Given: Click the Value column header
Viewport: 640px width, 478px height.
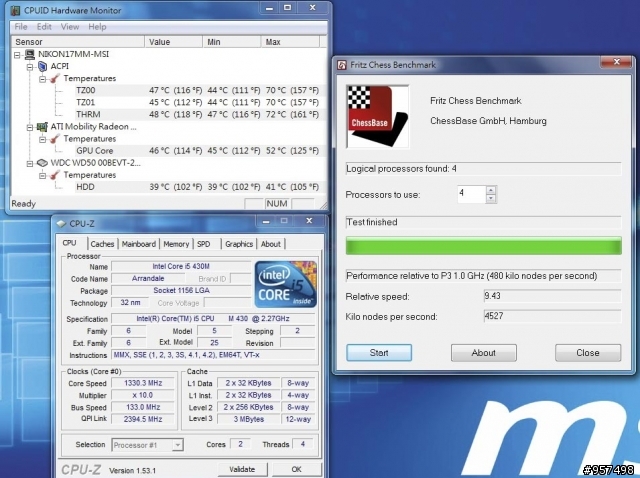Looking at the screenshot, I should [173, 42].
